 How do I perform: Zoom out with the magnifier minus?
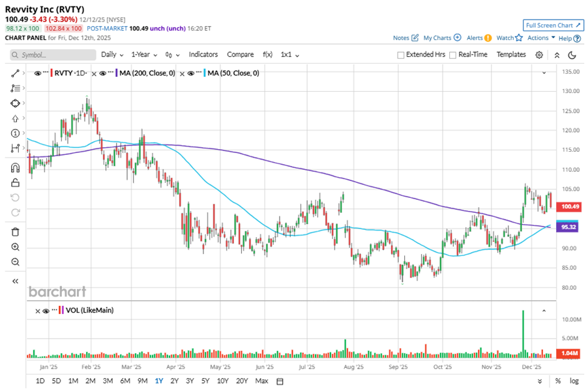(x=15, y=262)
